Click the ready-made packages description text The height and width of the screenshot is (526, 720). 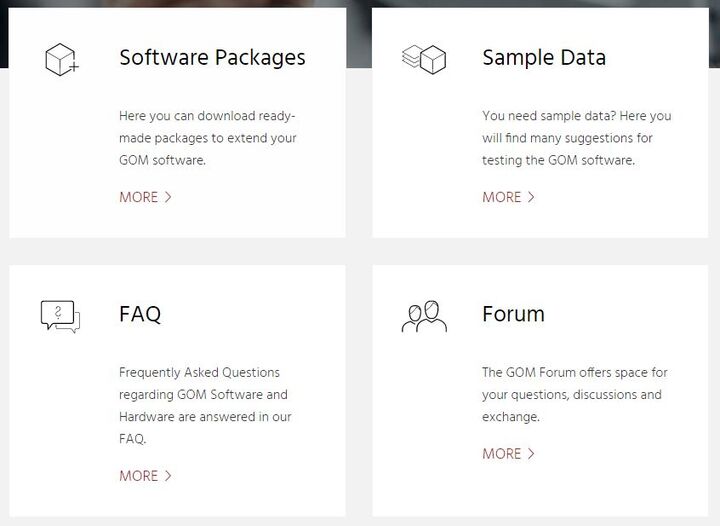pos(208,138)
